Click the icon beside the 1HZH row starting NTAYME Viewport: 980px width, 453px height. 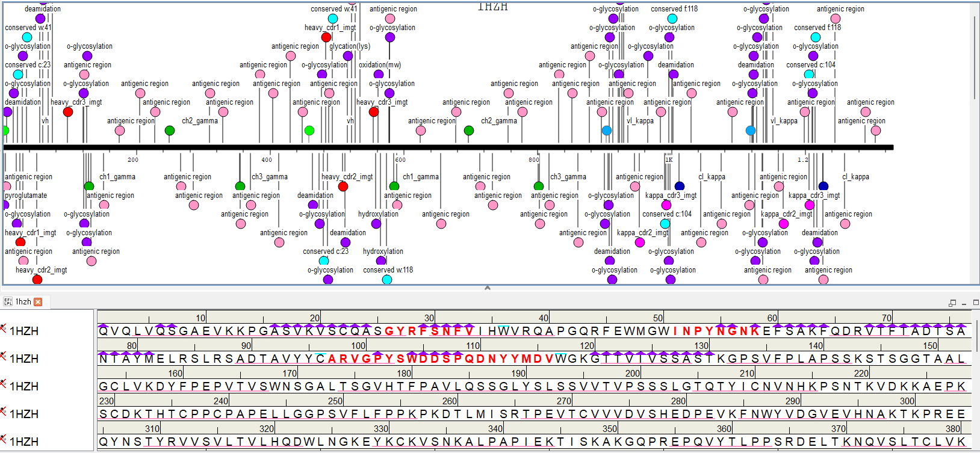(4, 356)
